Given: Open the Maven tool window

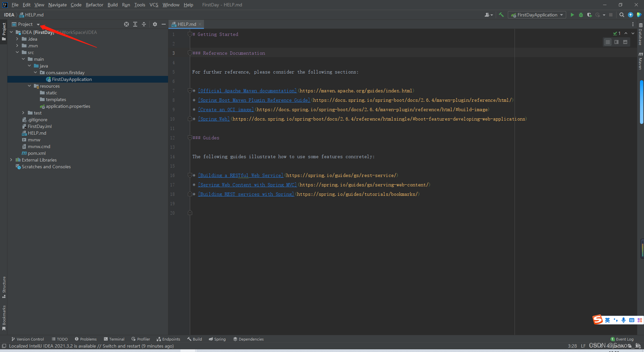Looking at the screenshot, I should 640,61.
